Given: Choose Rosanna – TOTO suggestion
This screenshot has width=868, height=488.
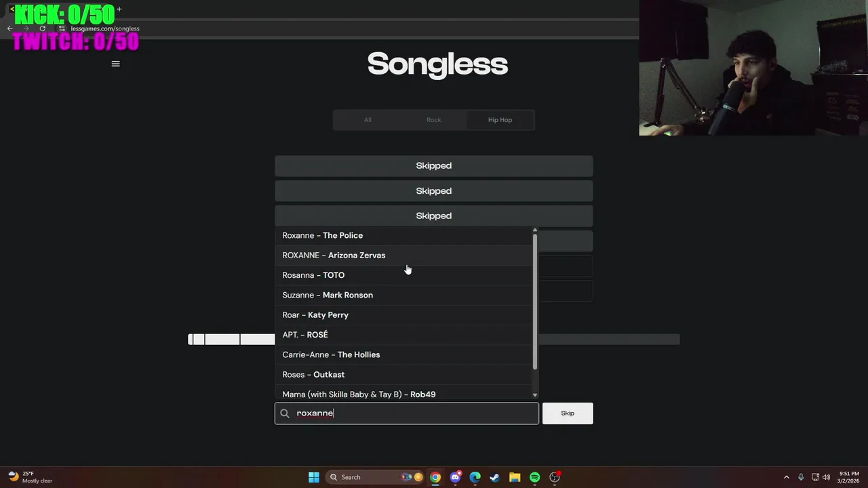Looking at the screenshot, I should (403, 275).
